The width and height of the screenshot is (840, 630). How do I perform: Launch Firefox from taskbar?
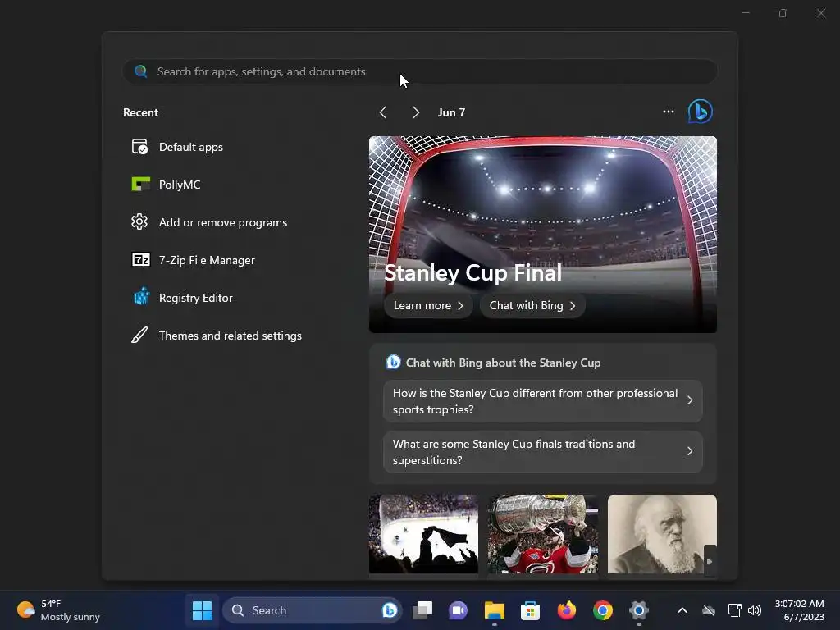[x=566, y=610]
